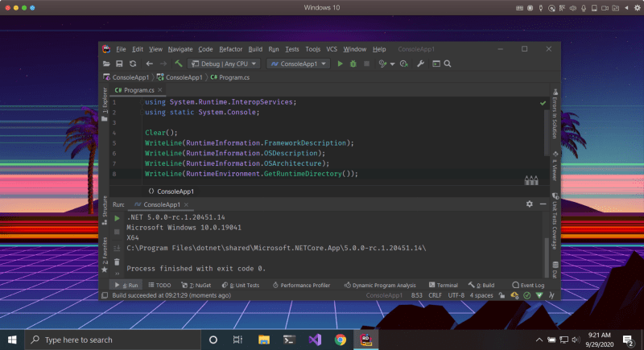Open the Refactor menu
644x350 pixels.
pyautogui.click(x=230, y=49)
